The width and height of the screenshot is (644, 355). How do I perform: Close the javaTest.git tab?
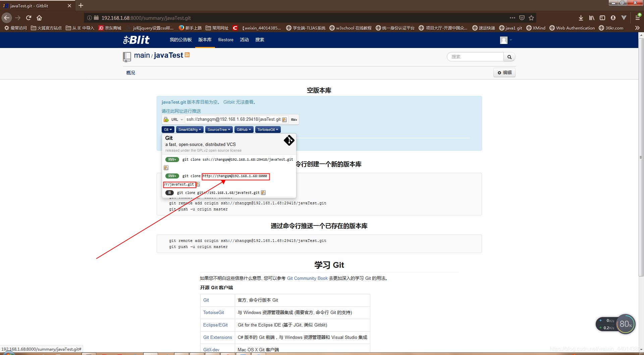pyautogui.click(x=69, y=6)
